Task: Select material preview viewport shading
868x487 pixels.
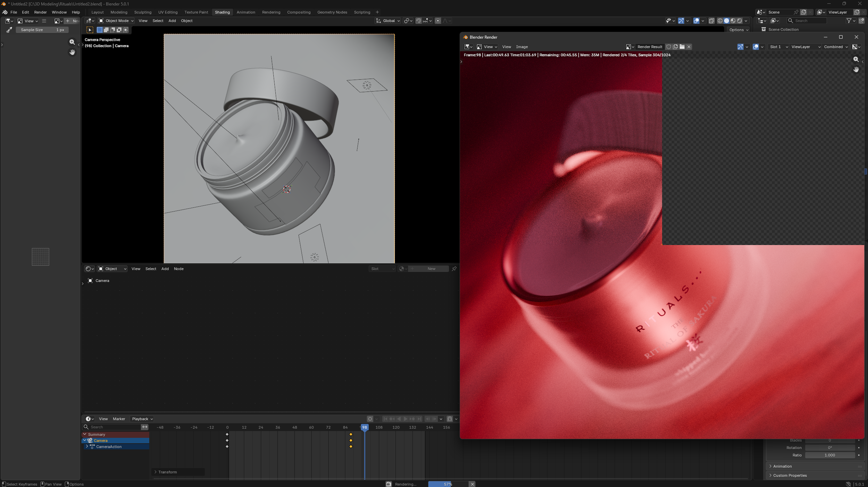Action: [x=733, y=21]
